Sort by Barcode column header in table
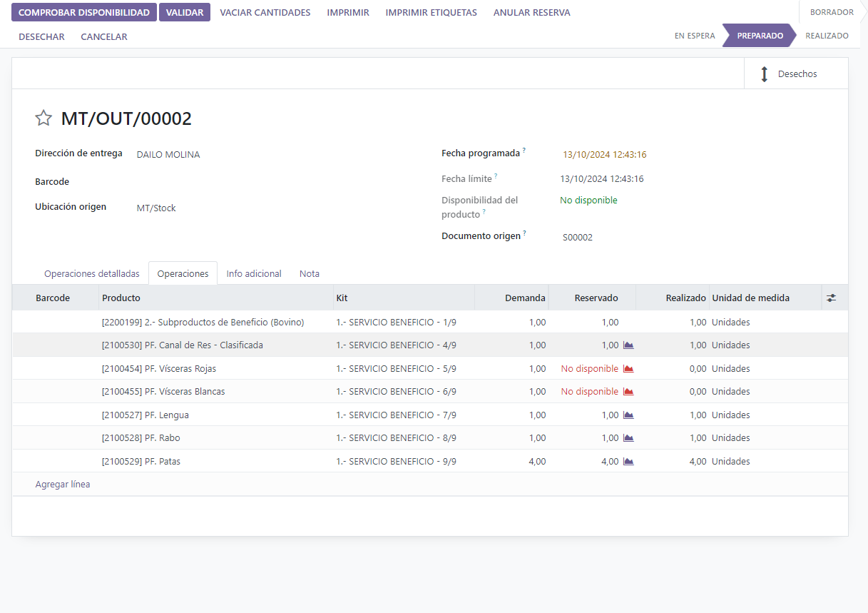The image size is (868, 613). click(56, 298)
